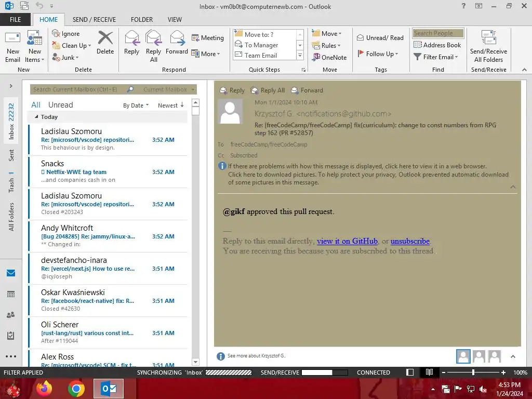This screenshot has width=532, height=399.
Task: Open the Oli Scherer rust-lang email
Action: pyautogui.click(x=108, y=333)
